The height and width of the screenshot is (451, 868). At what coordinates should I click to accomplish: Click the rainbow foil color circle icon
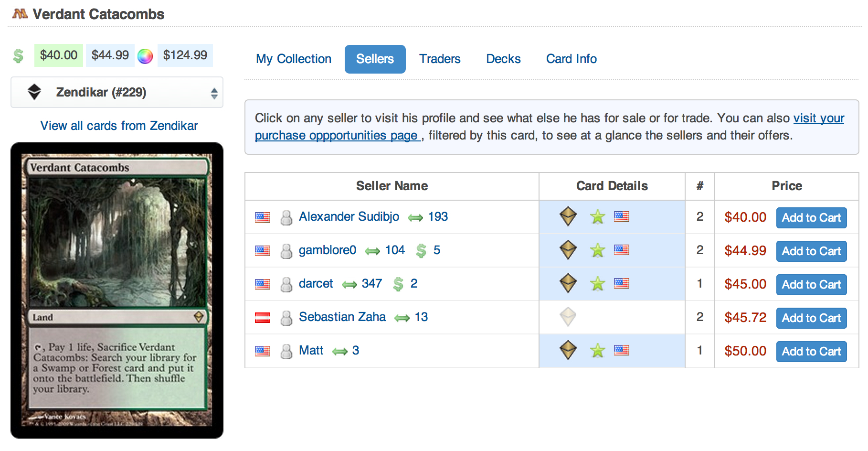(145, 56)
